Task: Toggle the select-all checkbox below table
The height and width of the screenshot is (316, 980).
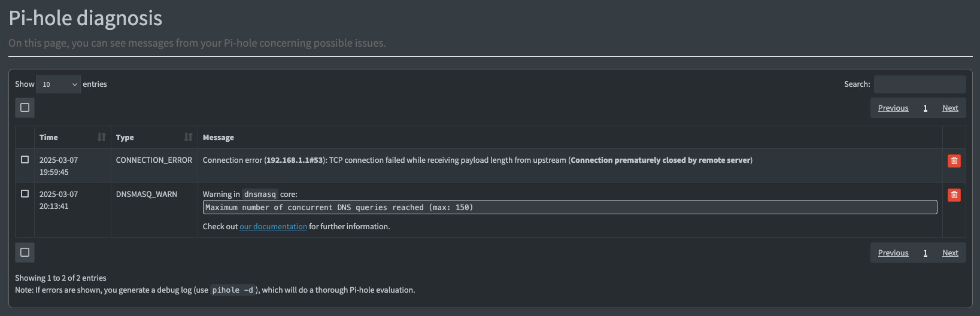Action: click(x=25, y=253)
